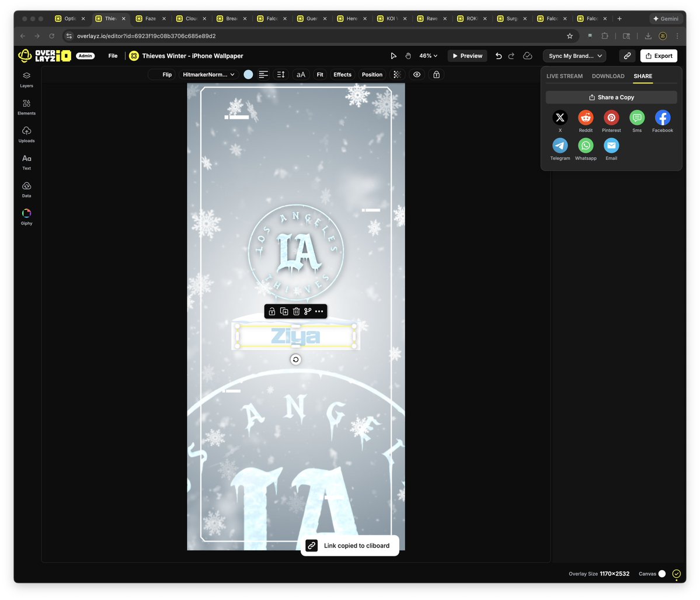Viewport: 700px width, 600px height.
Task: Click the rotate handle below Ziya text
Action: (295, 360)
